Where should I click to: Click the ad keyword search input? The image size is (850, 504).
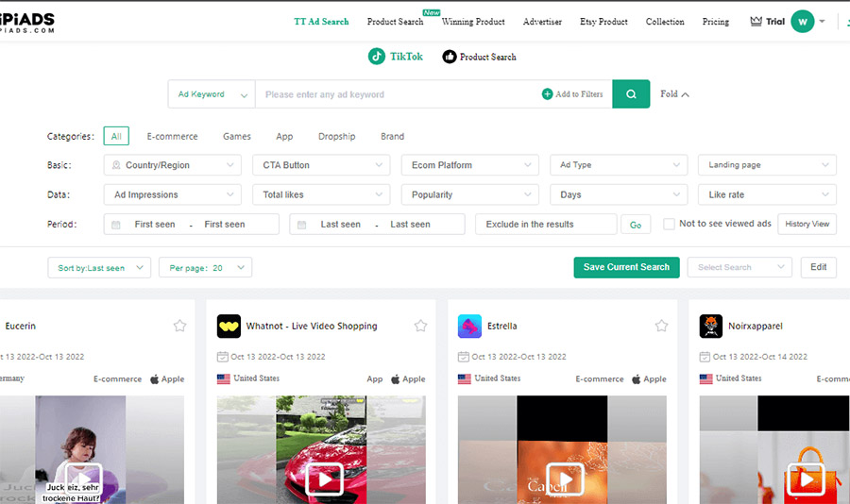(399, 94)
